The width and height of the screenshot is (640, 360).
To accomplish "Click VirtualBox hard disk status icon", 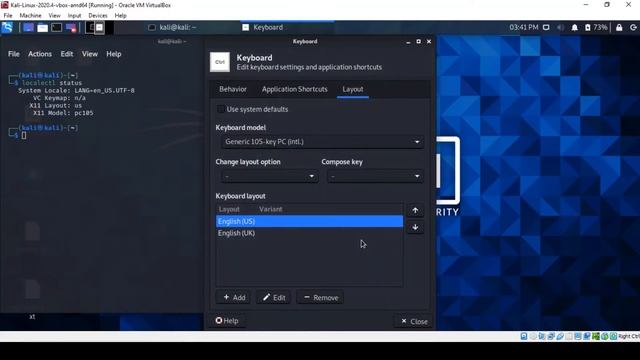I will [524, 336].
